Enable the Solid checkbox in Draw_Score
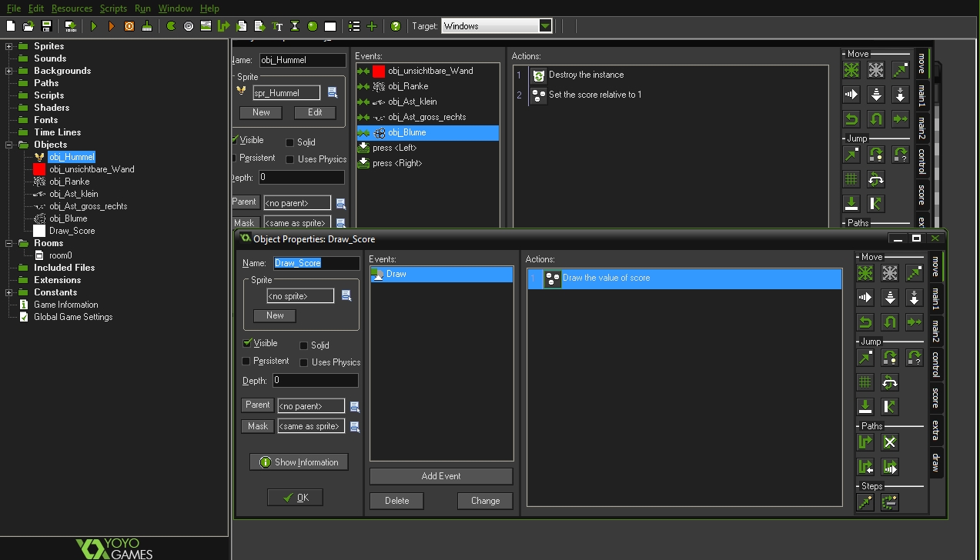Viewport: 980px width, 560px height. click(x=304, y=346)
